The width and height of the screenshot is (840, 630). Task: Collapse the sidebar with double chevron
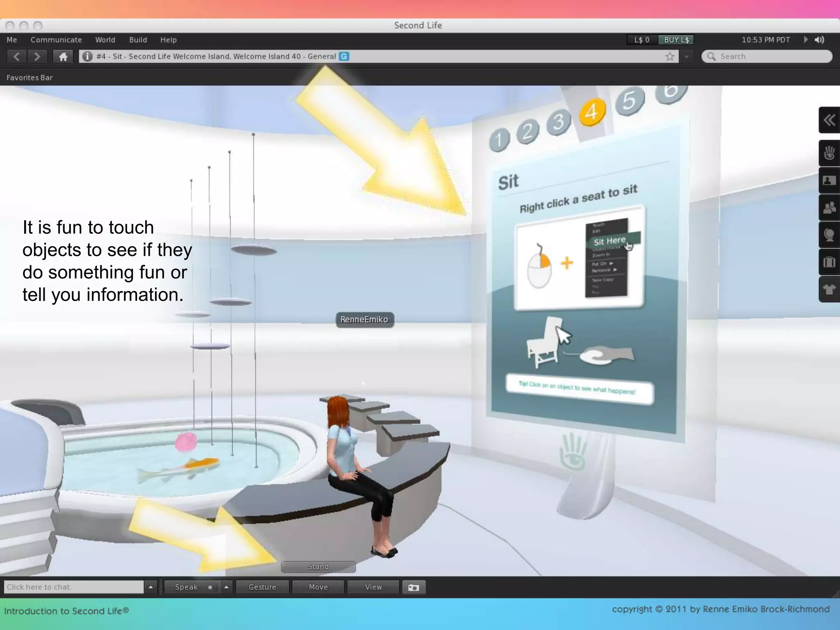point(829,120)
